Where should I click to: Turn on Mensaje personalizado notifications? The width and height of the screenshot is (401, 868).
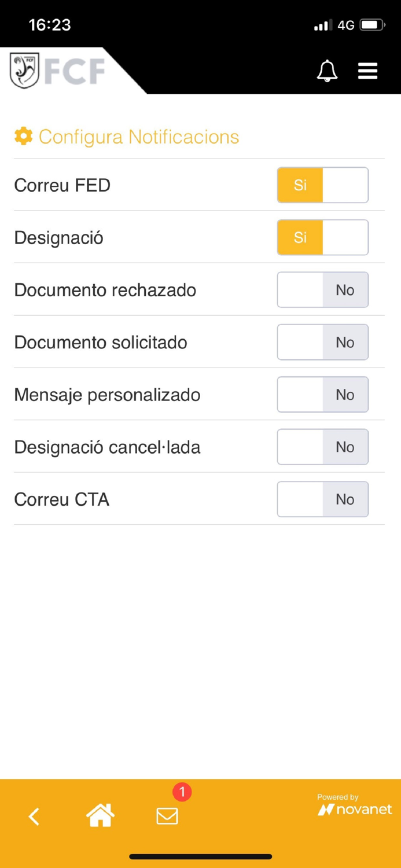coord(322,395)
